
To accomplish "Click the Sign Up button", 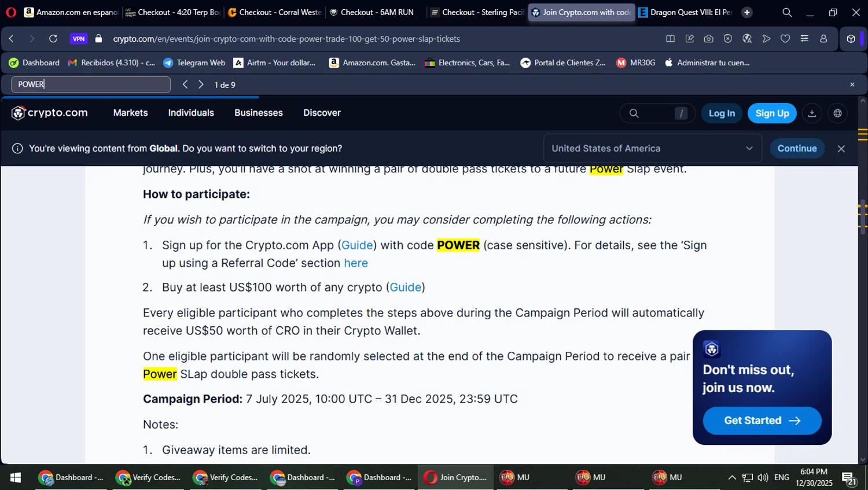I will click(x=772, y=113).
